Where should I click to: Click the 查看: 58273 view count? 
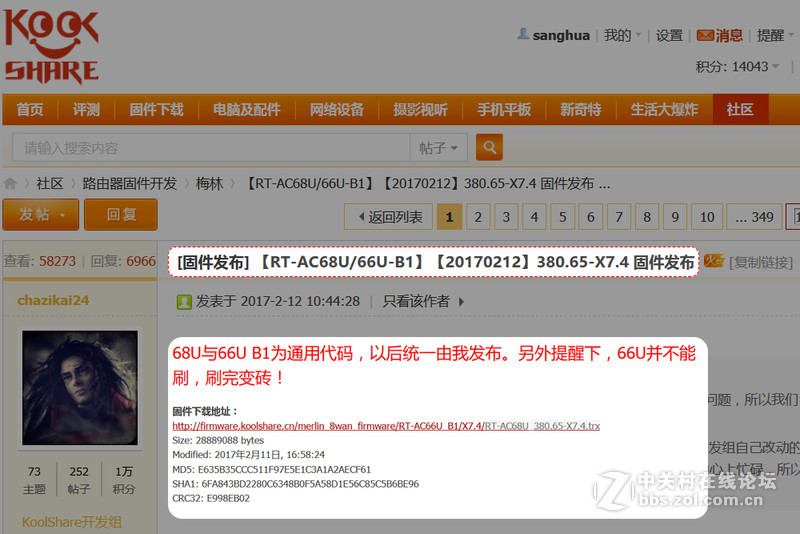[39, 261]
